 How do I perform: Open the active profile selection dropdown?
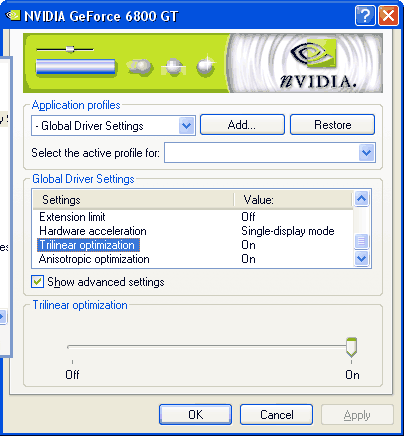click(367, 153)
